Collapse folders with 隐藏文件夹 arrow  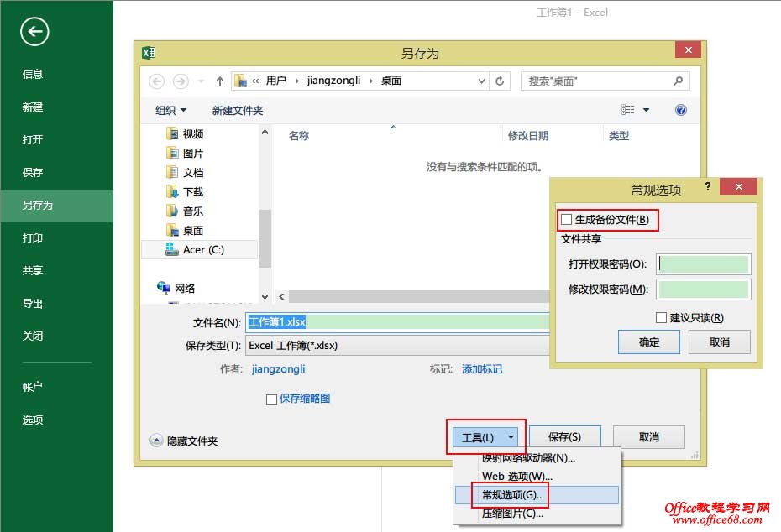[156, 441]
